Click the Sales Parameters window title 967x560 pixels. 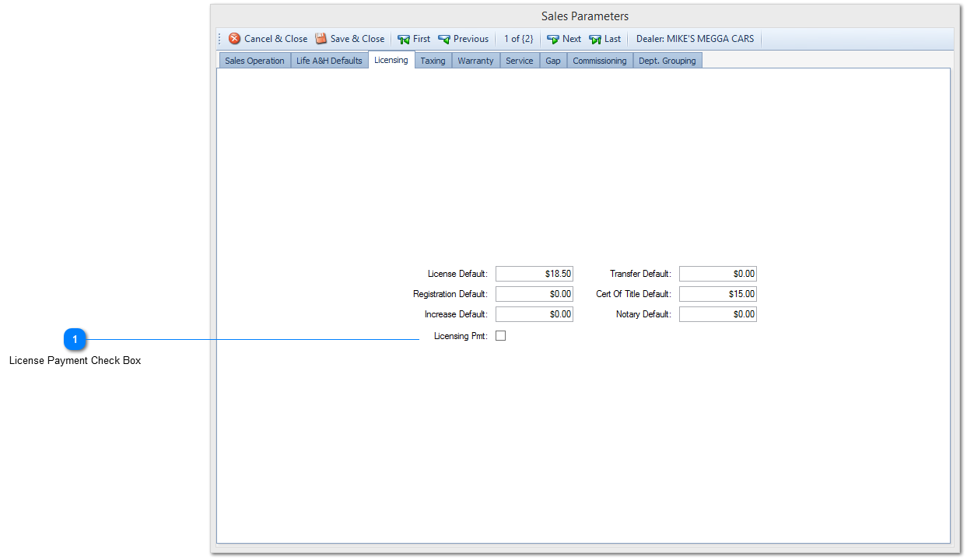(585, 16)
